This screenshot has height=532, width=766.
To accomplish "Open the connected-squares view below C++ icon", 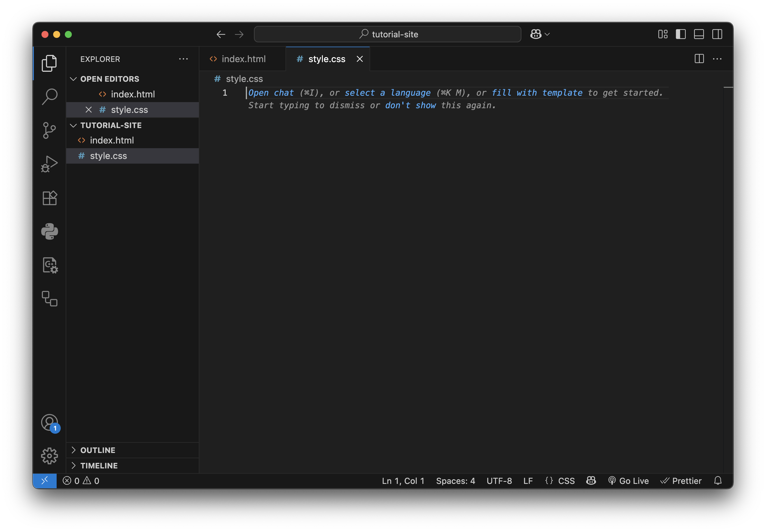I will [49, 299].
